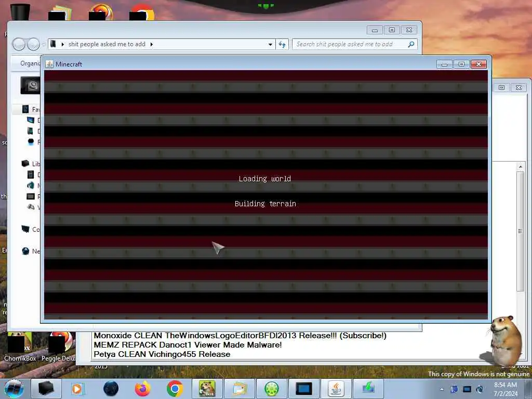Open the dark globe browser taskbar icon
The image size is (532, 399).
(111, 389)
